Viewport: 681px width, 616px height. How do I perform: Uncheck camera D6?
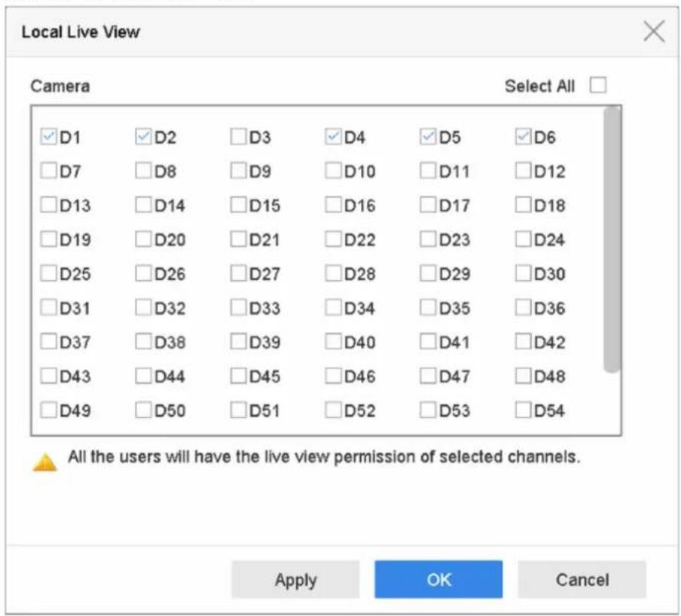(x=524, y=136)
